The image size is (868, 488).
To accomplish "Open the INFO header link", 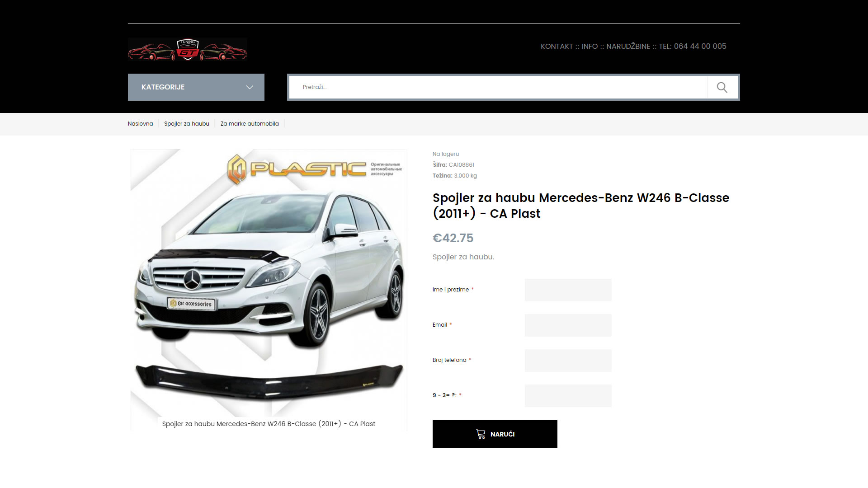I will coord(590,47).
